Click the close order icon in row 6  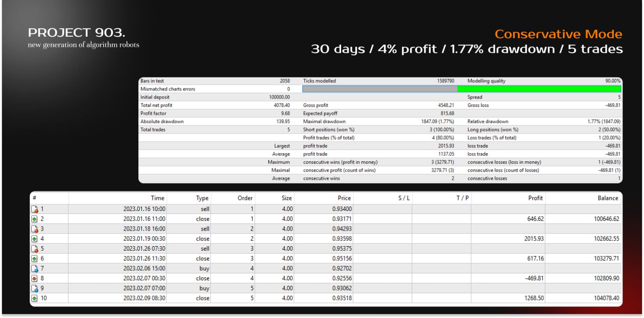pyautogui.click(x=35, y=259)
